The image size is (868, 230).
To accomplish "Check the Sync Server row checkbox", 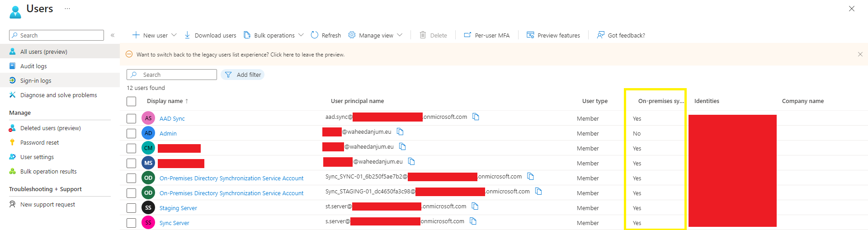I will click(132, 223).
